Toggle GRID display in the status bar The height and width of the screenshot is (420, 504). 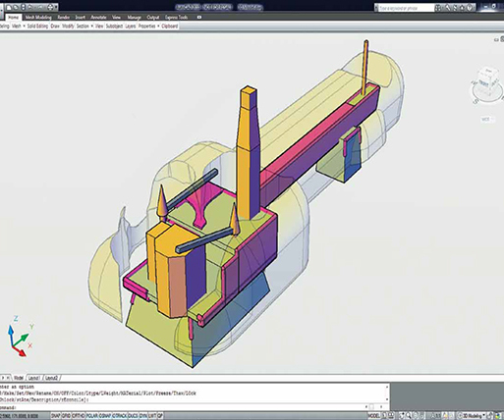point(66,416)
